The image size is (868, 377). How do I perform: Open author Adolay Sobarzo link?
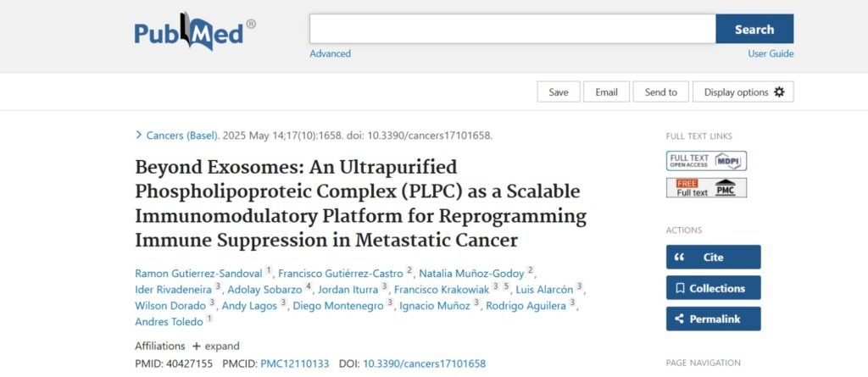pos(264,290)
